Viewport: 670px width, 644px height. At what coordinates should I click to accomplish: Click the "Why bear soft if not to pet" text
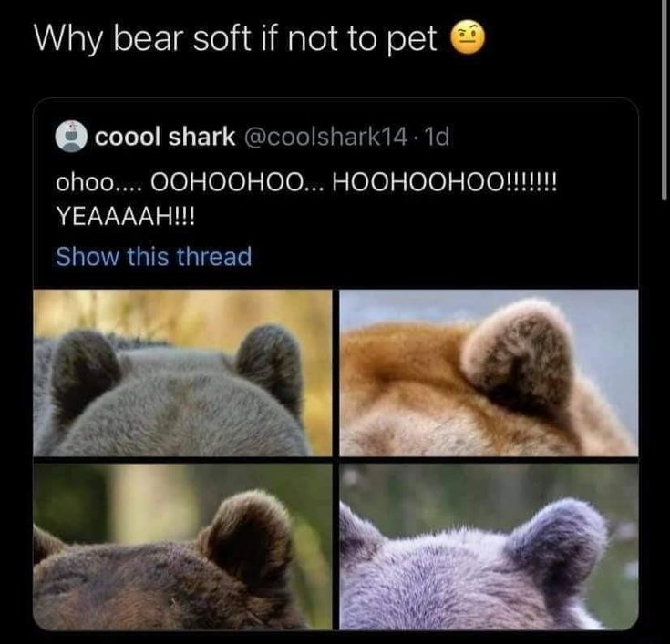[x=235, y=38]
